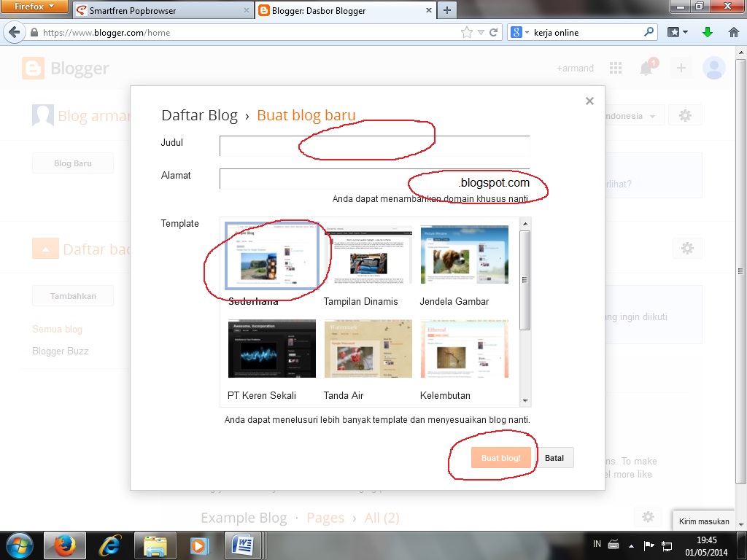Image resolution: width=747 pixels, height=560 pixels.
Task: Click the Blogger logo icon
Action: point(34,68)
